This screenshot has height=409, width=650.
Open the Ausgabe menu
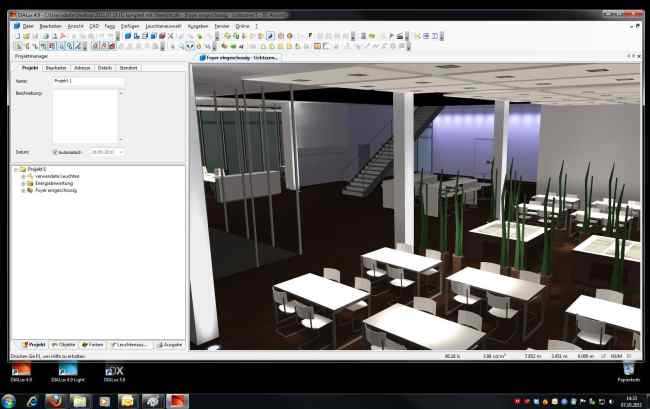click(198, 26)
